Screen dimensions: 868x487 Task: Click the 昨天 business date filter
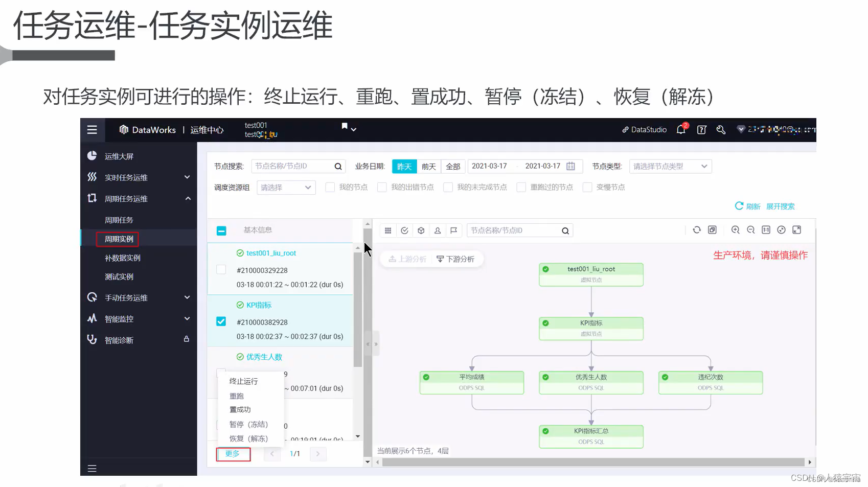pos(404,166)
